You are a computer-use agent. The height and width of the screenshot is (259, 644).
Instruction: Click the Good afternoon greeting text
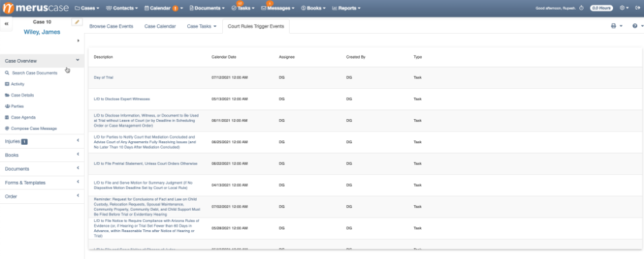tap(555, 8)
